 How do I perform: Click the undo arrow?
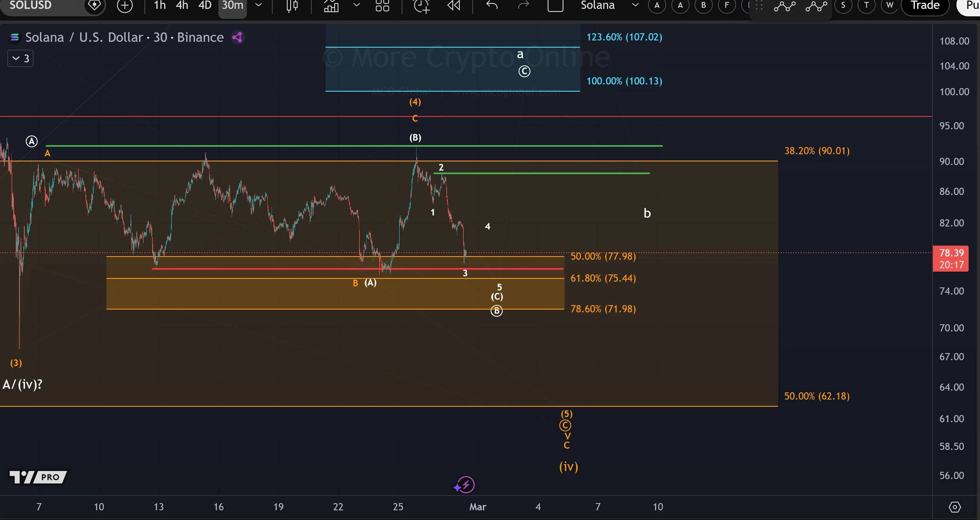[492, 5]
